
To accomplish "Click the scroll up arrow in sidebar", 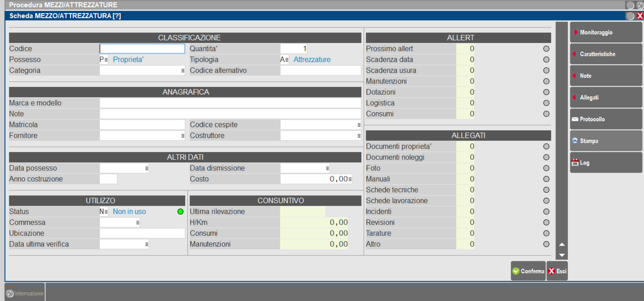I will pyautogui.click(x=562, y=245).
